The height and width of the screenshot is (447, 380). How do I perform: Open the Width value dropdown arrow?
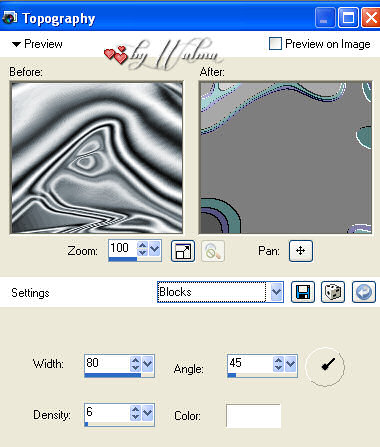tap(148, 364)
